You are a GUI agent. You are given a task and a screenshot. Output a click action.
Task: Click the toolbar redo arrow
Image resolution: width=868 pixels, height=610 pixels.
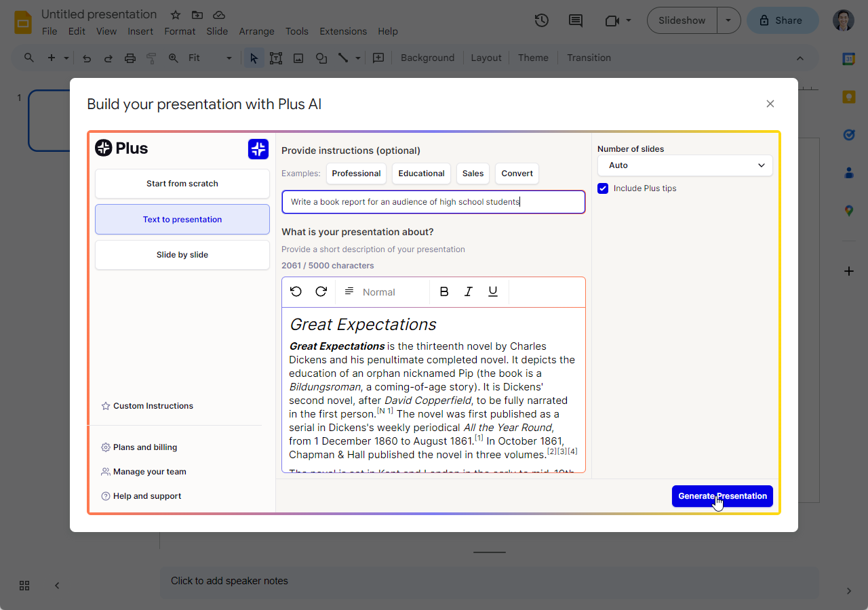click(108, 58)
